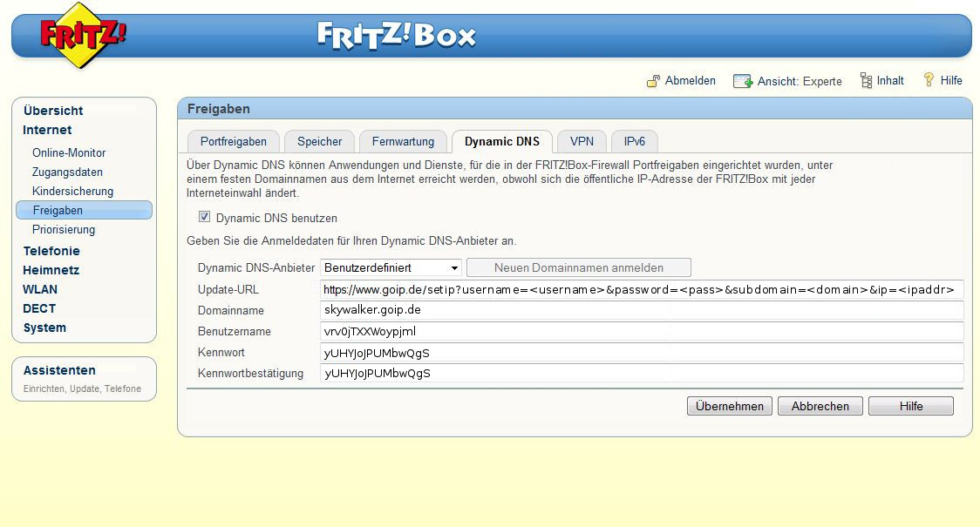Click the Abbrechen button
Screen dimensions: 980x527
tap(820, 406)
